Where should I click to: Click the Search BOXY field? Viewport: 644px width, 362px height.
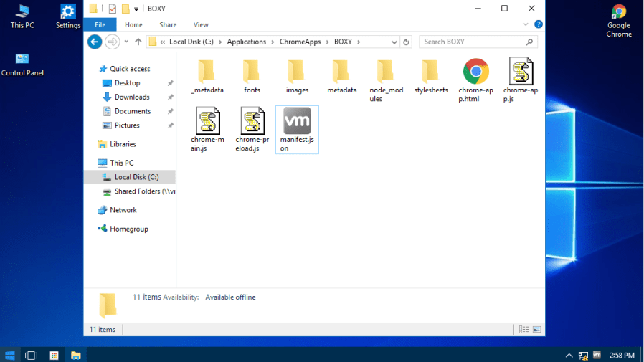(472, 42)
